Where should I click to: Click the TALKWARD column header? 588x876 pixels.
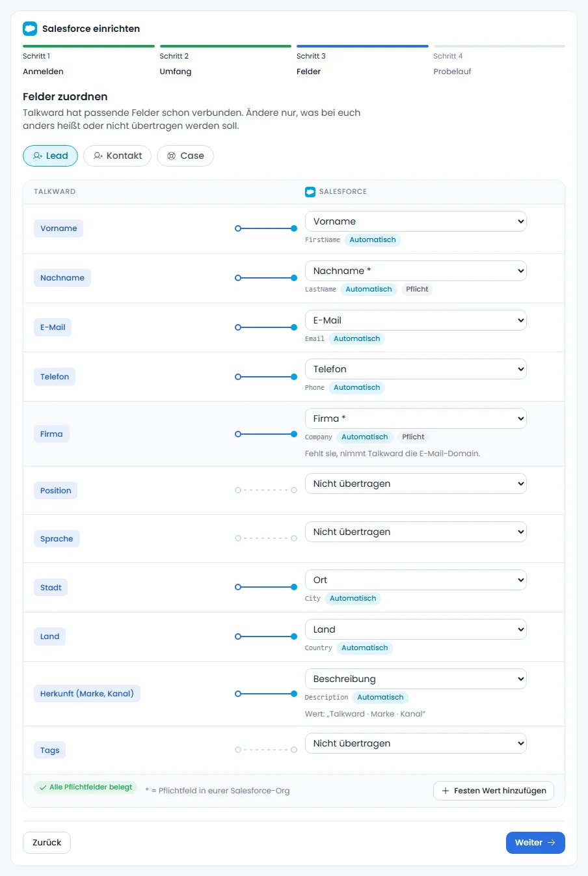pos(55,192)
